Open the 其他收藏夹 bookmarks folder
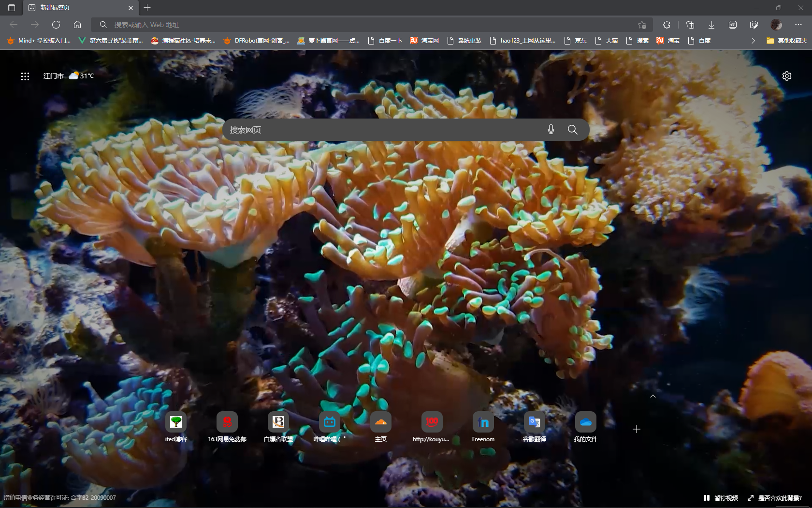 [787, 41]
